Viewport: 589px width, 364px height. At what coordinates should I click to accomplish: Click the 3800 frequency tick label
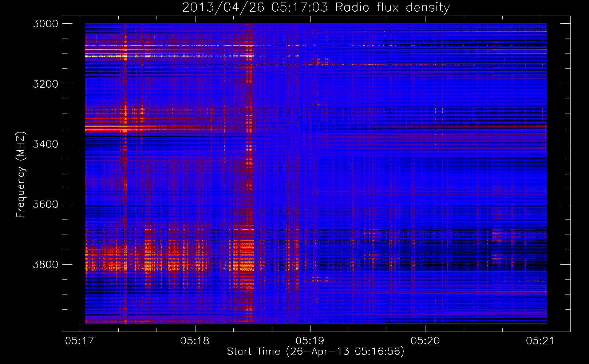(x=46, y=264)
